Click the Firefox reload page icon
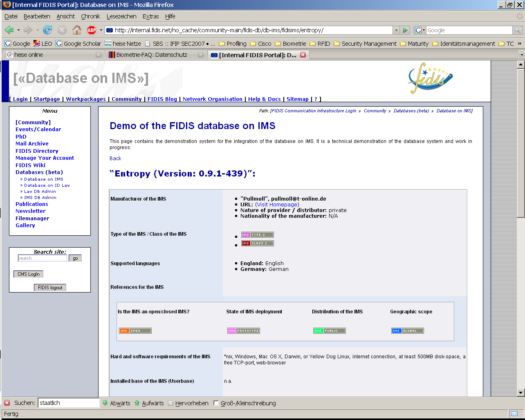 point(48,30)
